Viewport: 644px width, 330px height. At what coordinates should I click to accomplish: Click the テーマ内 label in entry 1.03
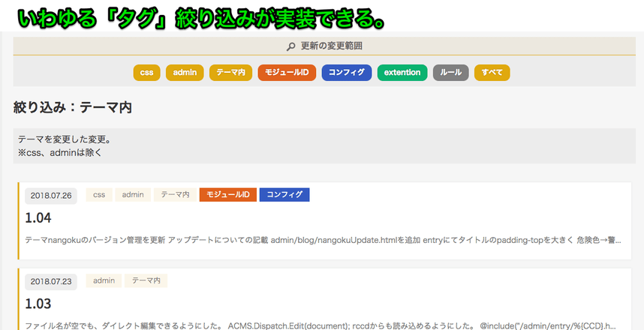[x=146, y=280]
